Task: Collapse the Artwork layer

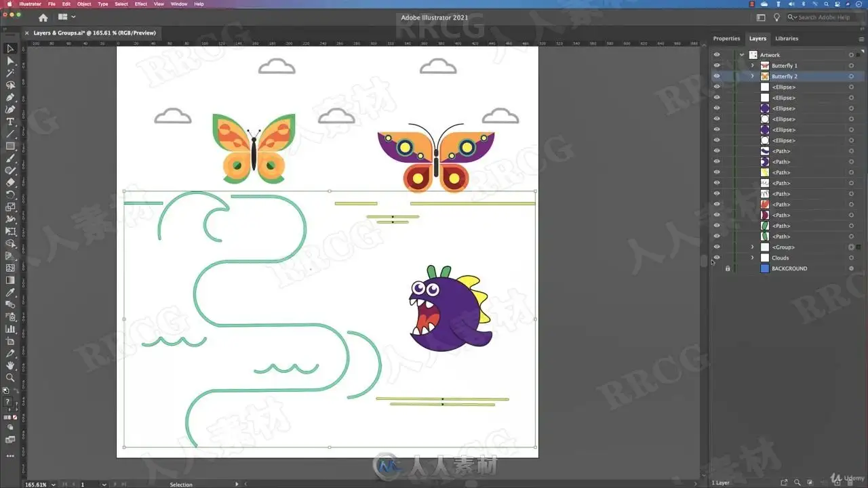Action: pyautogui.click(x=742, y=55)
